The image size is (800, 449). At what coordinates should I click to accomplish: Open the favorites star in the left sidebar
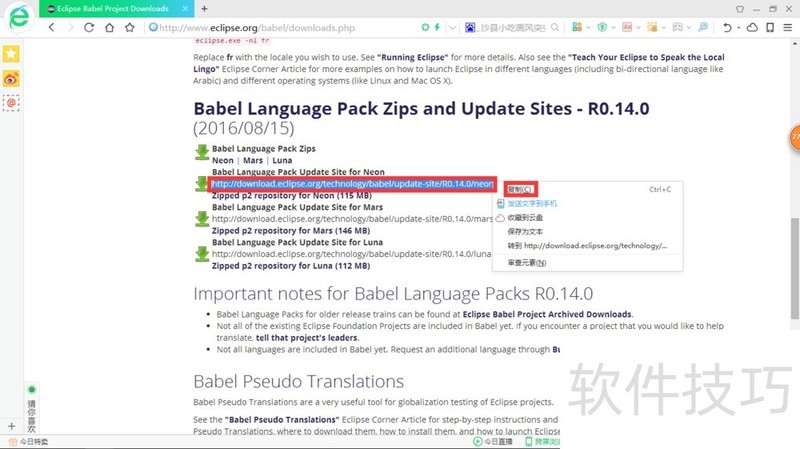coord(11,54)
